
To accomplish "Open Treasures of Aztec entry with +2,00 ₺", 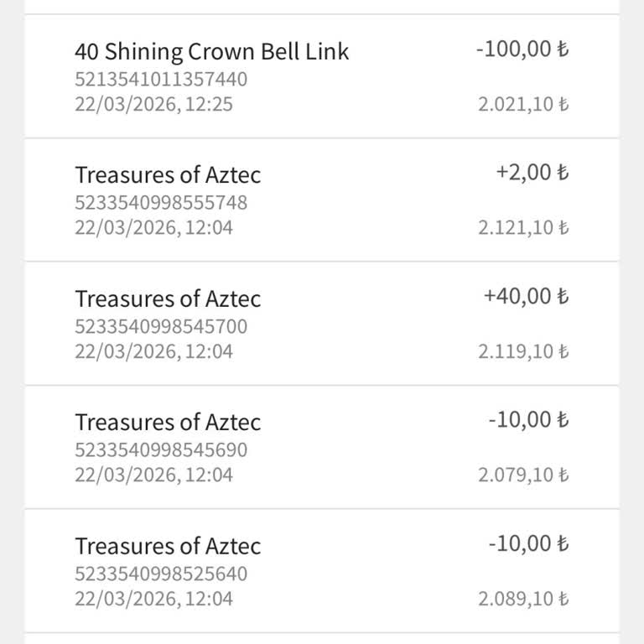I will tap(168, 174).
